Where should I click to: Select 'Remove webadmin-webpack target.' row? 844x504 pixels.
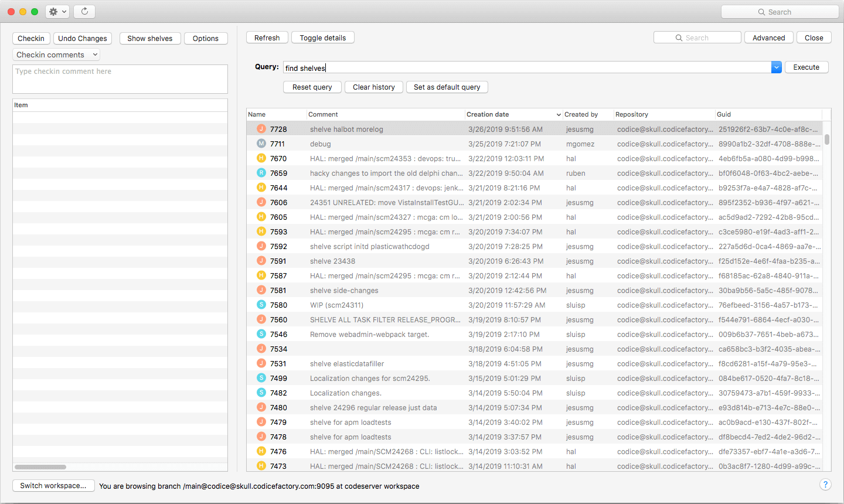coord(535,334)
